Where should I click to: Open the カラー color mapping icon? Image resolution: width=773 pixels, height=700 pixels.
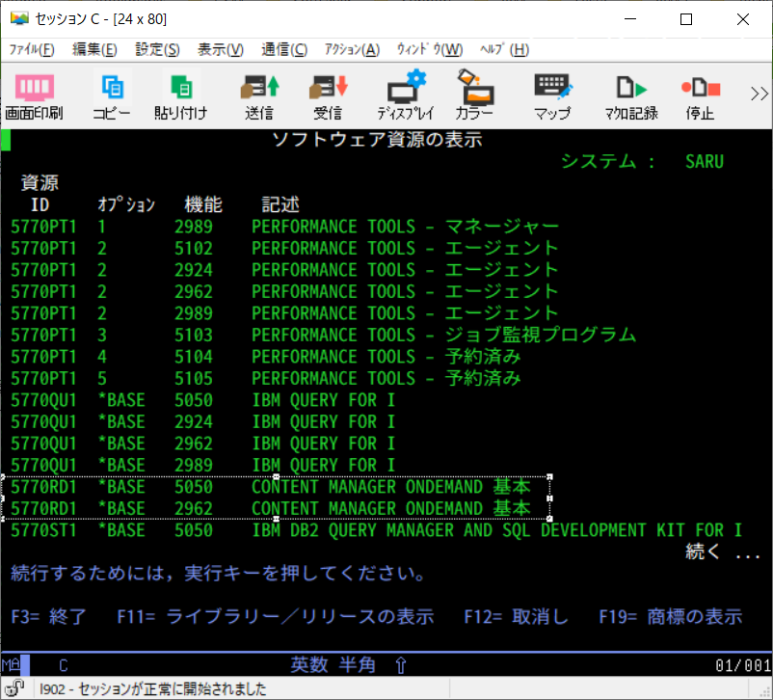click(474, 96)
